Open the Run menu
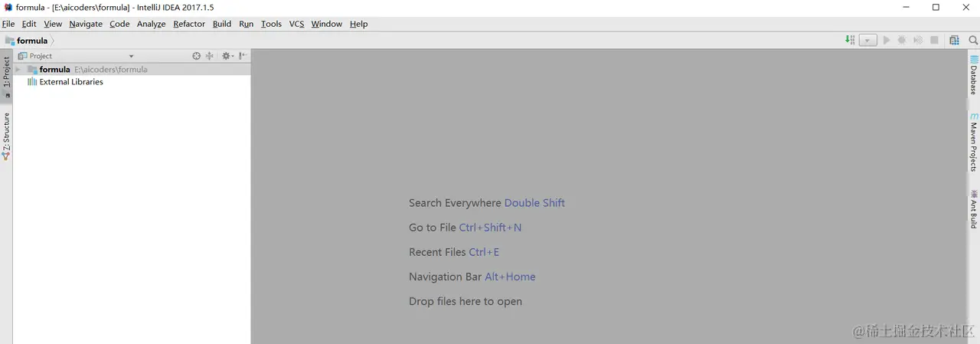 pyautogui.click(x=246, y=24)
